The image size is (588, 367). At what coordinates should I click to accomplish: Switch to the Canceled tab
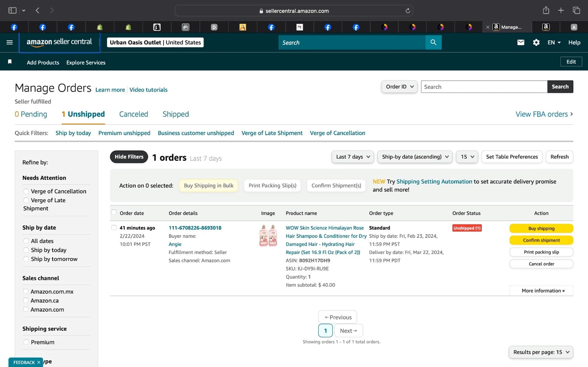(133, 114)
